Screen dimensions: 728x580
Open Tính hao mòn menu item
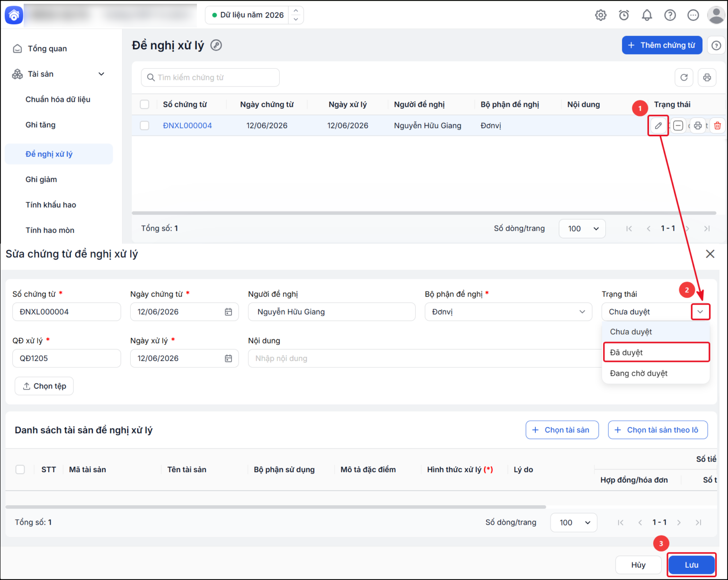click(x=50, y=230)
